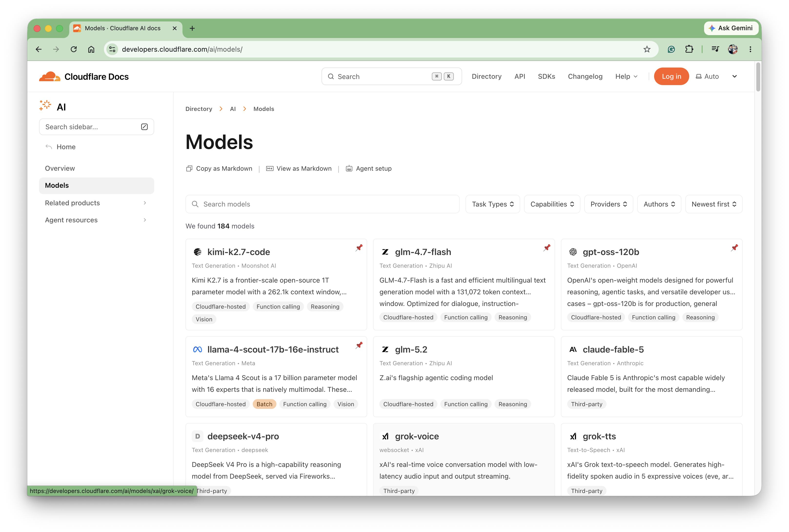Open the Extensions puzzle-piece icon
Viewport: 789px width, 532px height.
click(689, 49)
